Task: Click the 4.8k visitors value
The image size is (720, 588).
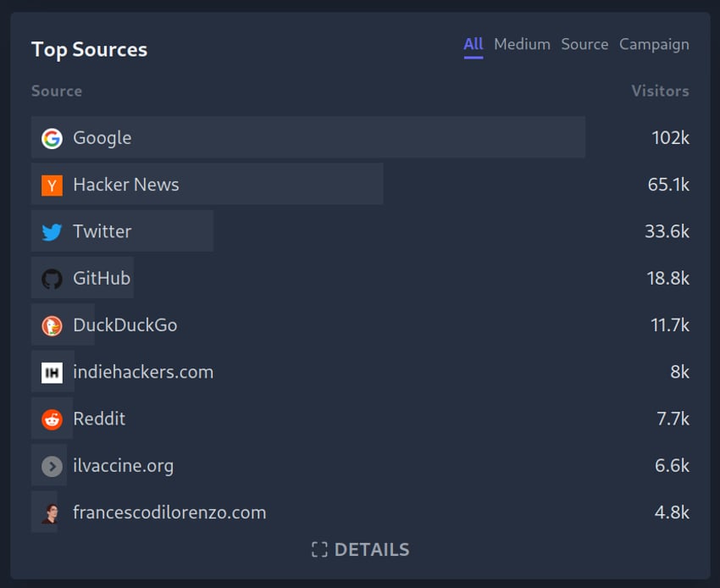Action: click(672, 513)
